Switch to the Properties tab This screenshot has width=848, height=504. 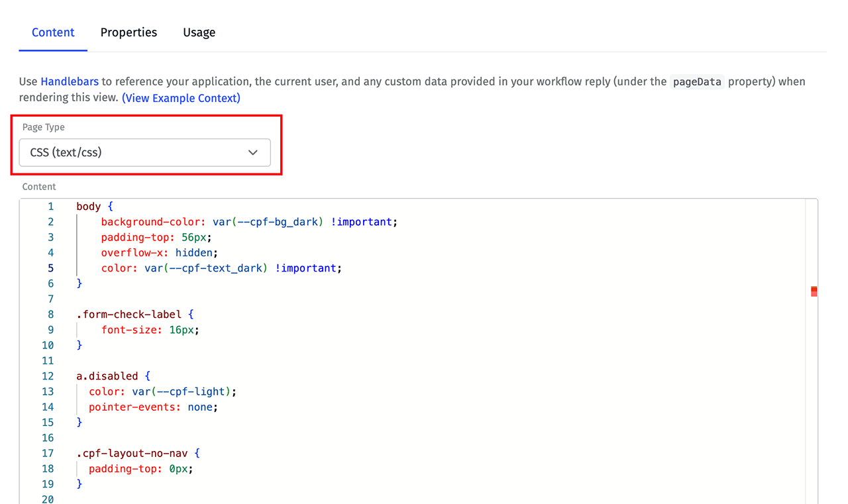pos(129,32)
